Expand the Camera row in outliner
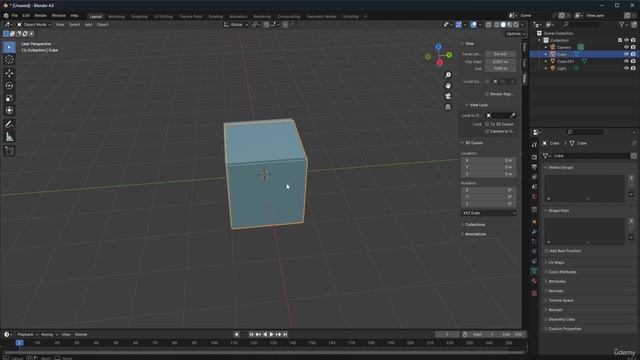The height and width of the screenshot is (360, 640). pos(546,47)
